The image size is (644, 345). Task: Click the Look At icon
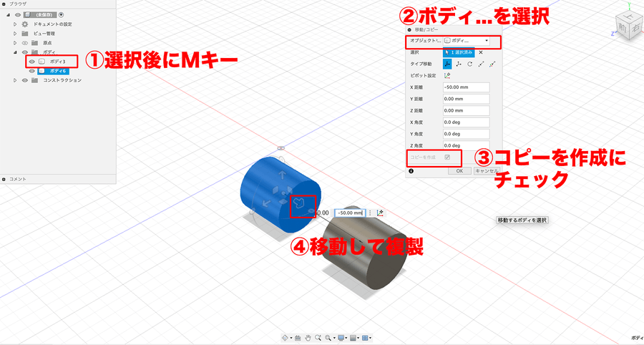pos(298,338)
